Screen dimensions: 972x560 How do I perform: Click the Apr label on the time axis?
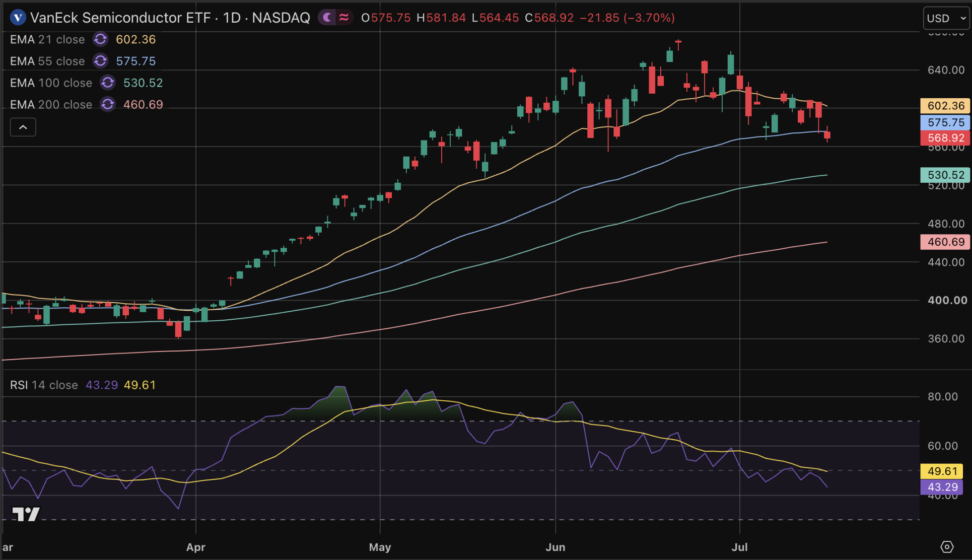point(196,547)
